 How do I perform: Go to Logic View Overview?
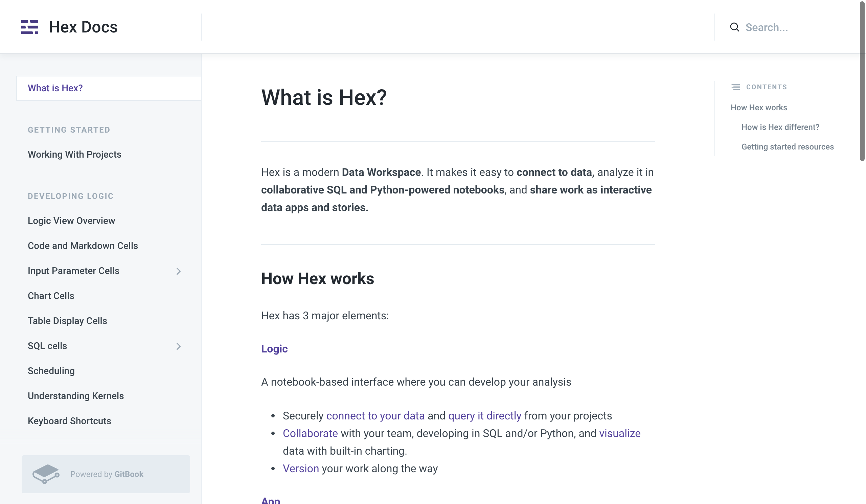[71, 221]
